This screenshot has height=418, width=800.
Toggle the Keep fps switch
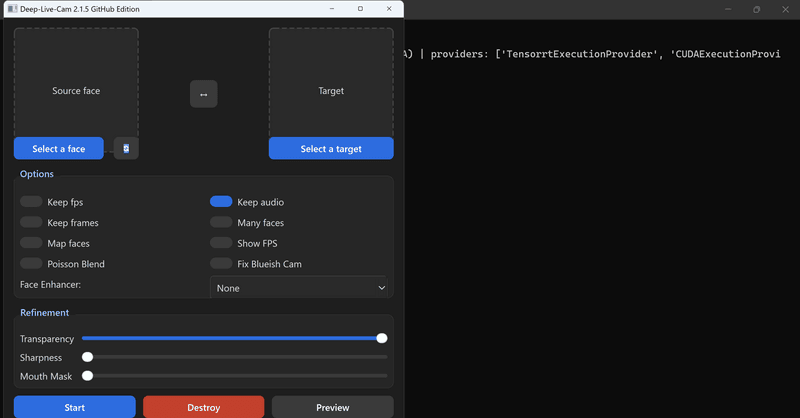(x=31, y=202)
